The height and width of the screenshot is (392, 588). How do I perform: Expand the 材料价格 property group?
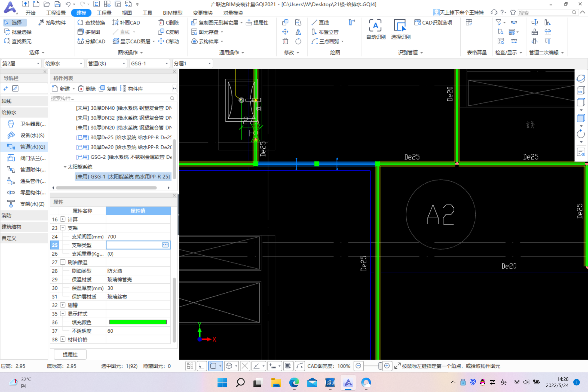[x=63, y=339]
